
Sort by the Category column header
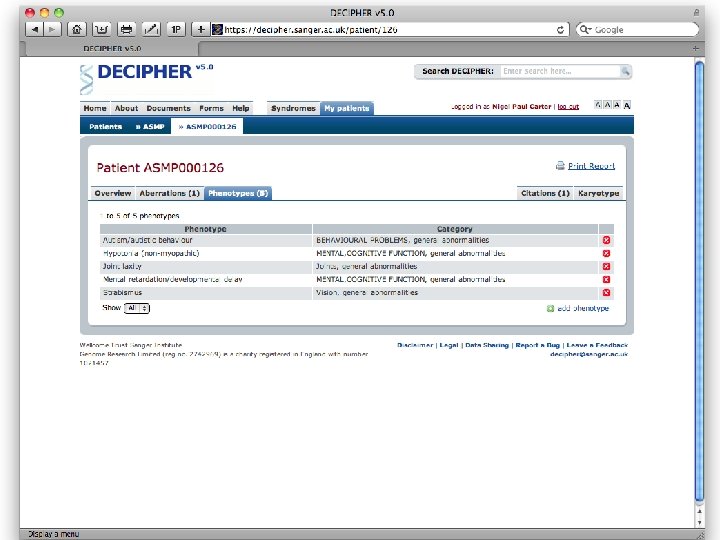point(455,229)
